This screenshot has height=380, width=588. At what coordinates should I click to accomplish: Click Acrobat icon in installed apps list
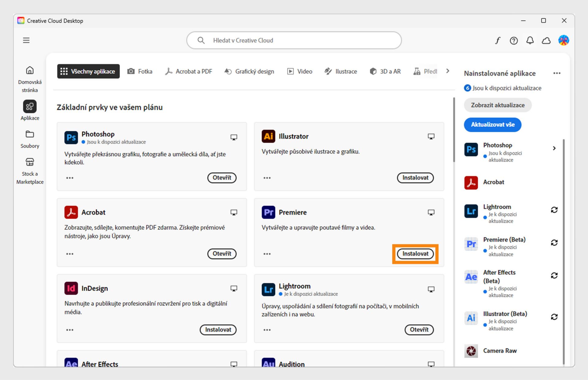click(x=471, y=183)
